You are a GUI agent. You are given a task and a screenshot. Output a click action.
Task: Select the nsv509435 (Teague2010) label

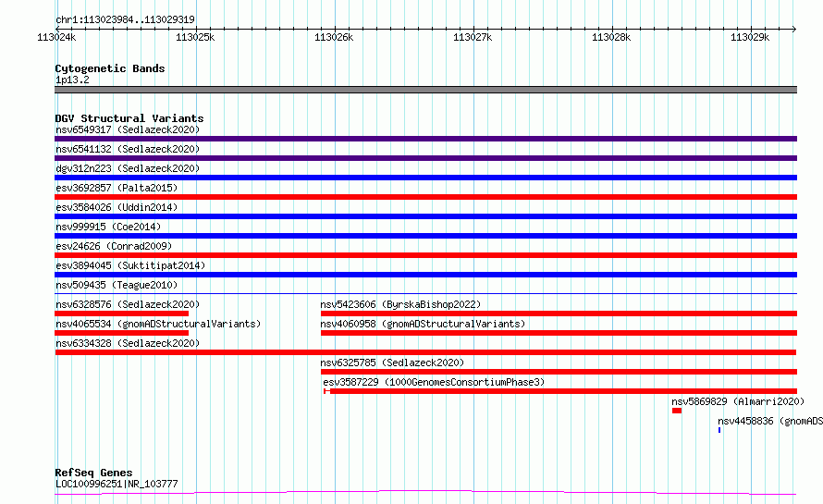(x=117, y=285)
